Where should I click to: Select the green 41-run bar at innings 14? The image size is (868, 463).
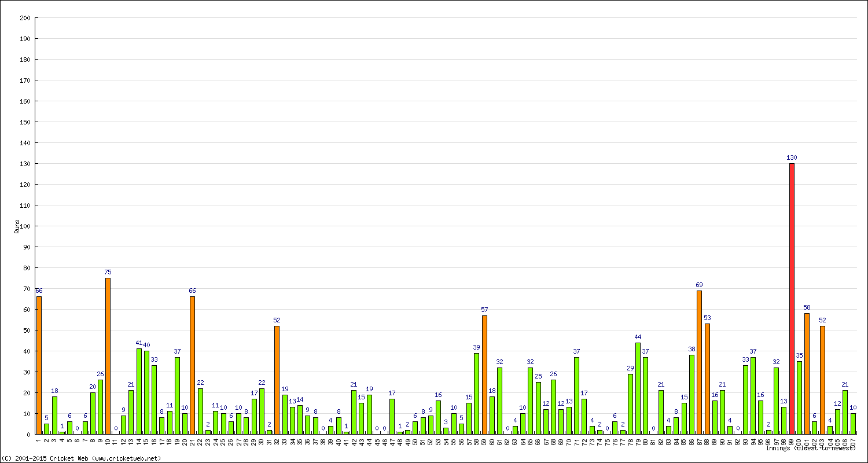tap(139, 391)
